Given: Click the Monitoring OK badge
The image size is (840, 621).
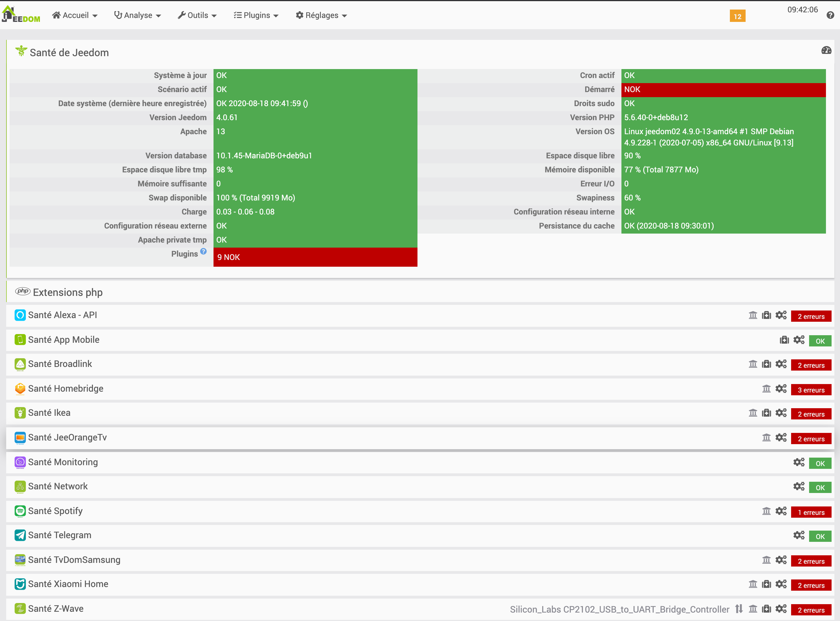Looking at the screenshot, I should 820,464.
